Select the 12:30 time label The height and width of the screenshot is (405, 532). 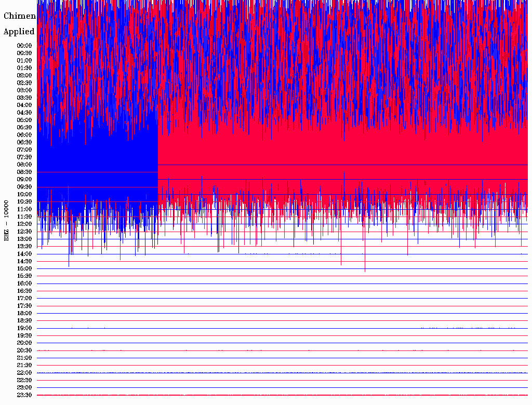tap(24, 232)
